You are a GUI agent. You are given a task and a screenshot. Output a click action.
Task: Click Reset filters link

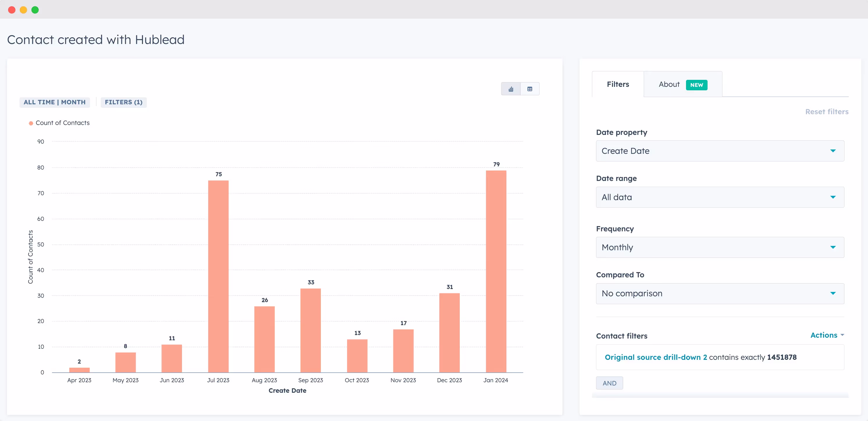[x=827, y=112]
